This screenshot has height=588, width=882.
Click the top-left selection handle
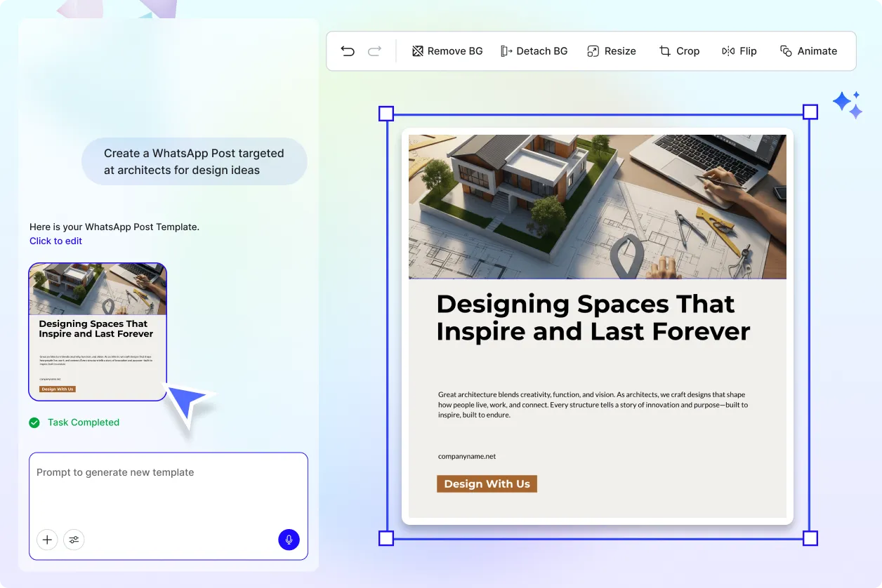[x=386, y=114]
